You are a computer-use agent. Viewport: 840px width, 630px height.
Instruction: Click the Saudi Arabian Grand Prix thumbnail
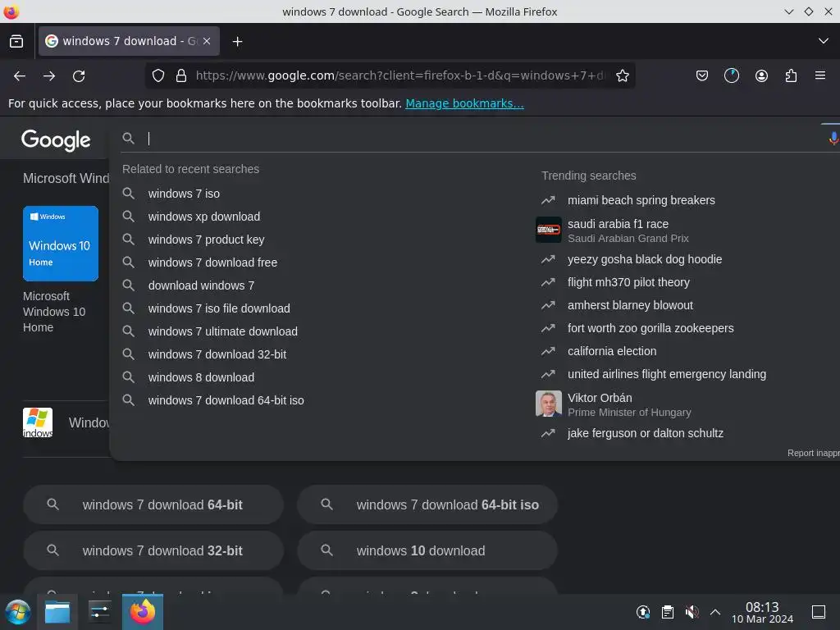[x=549, y=230]
